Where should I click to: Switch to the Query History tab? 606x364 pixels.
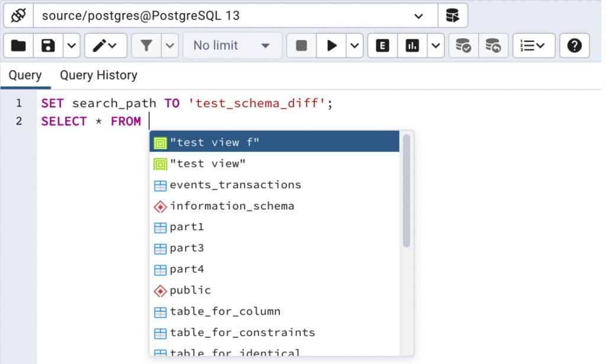point(98,75)
